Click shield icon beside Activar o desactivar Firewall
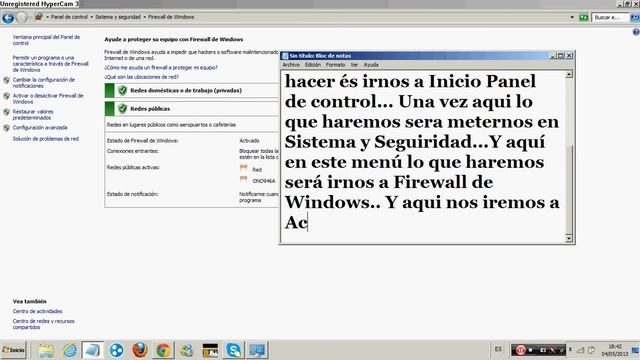The width and height of the screenshot is (640, 360). [7, 96]
